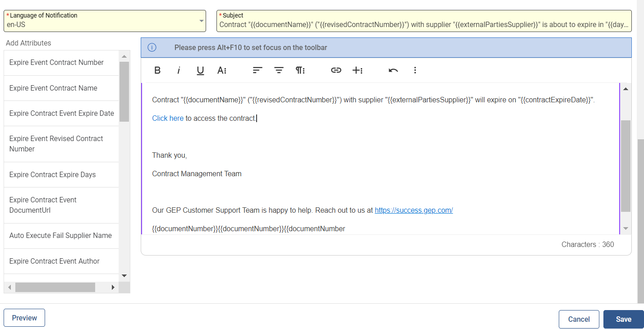The height and width of the screenshot is (329, 644).
Task: Expand the Language of Notification dropdown
Action: click(201, 21)
